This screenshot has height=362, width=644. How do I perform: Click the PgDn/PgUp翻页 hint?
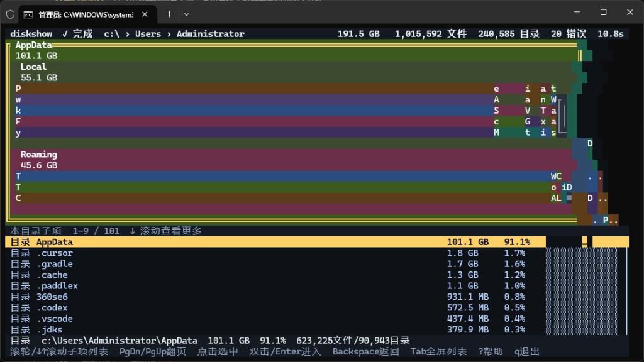[x=153, y=351]
